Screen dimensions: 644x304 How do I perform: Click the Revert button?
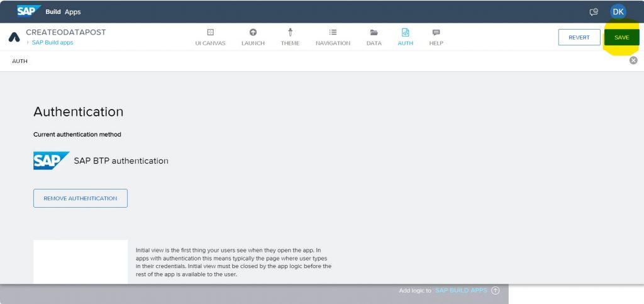(579, 37)
